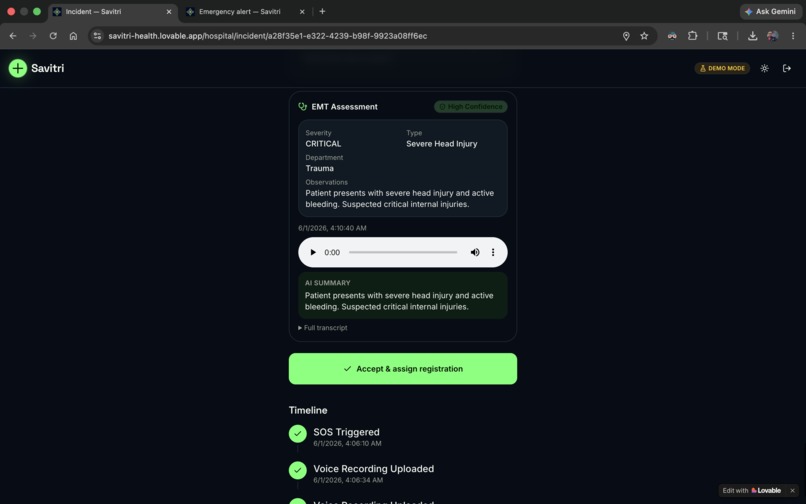The image size is (806, 504).
Task: Dismiss the Edit with Lovable badge
Action: point(792,490)
